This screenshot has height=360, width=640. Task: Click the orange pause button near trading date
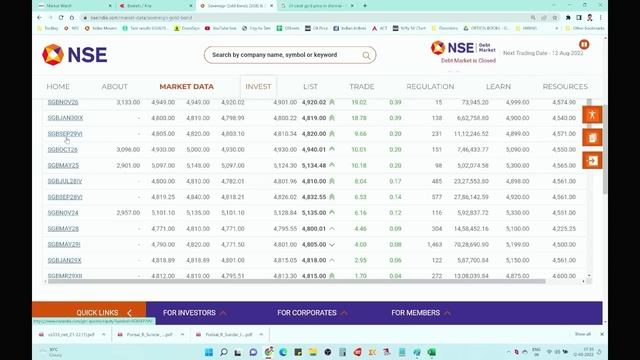(x=584, y=44)
